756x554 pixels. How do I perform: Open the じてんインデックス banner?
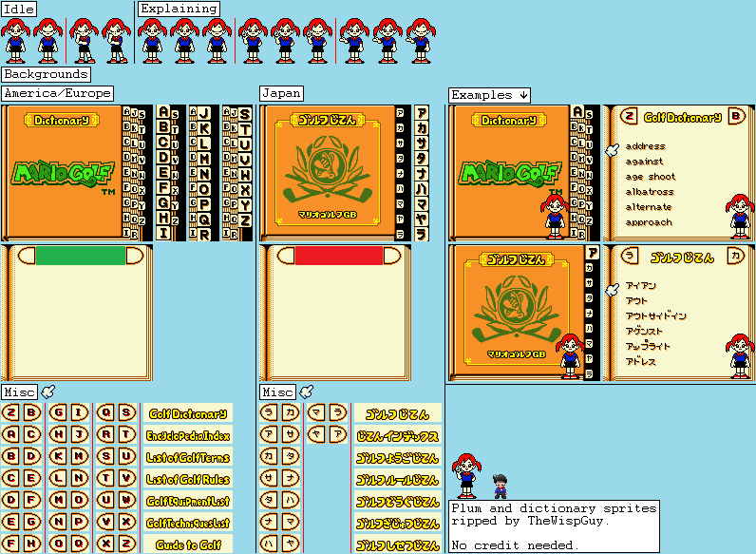(398, 435)
